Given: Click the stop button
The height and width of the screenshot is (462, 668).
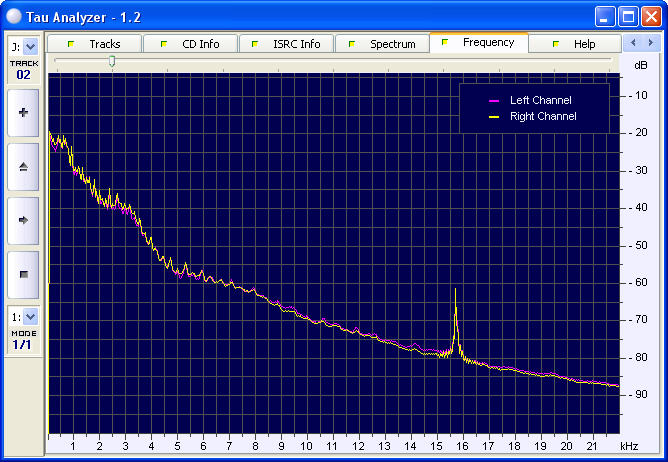Looking at the screenshot, I should [x=23, y=274].
